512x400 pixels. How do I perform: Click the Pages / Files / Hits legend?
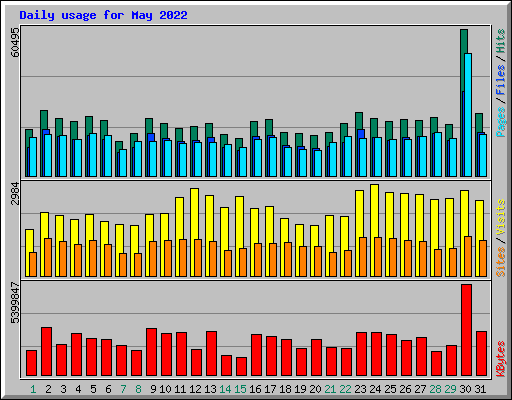(500, 83)
